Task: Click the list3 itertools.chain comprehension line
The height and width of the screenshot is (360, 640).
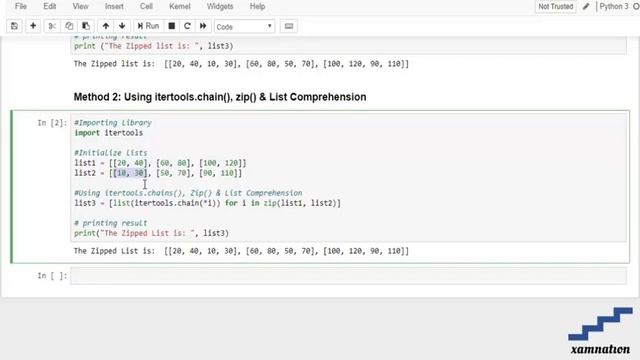Action: pos(207,203)
